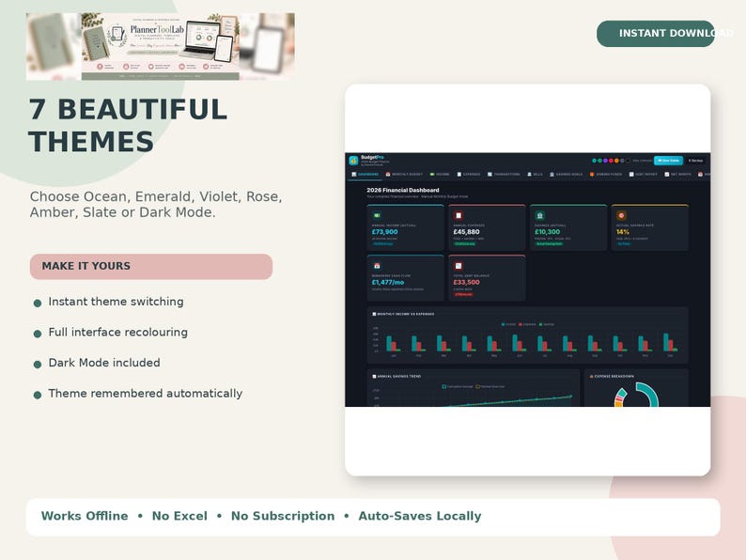
Task: Select the Ocean teal theme dot
Action: (594, 161)
